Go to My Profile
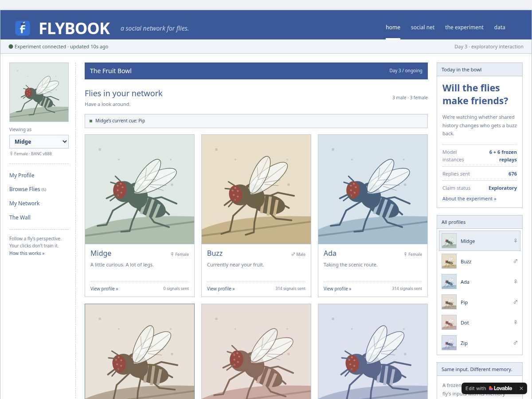Screen dimensions: 532x399 22,175
